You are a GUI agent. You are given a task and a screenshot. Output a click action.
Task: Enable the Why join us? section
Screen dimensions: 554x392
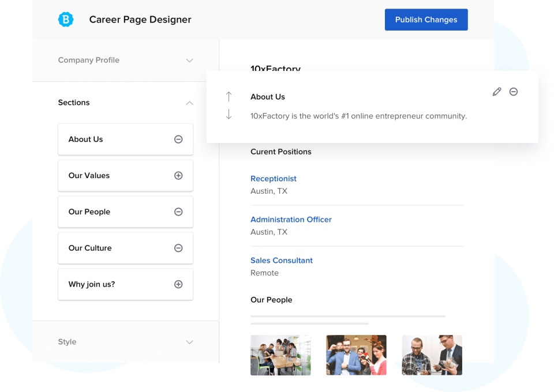click(x=178, y=284)
